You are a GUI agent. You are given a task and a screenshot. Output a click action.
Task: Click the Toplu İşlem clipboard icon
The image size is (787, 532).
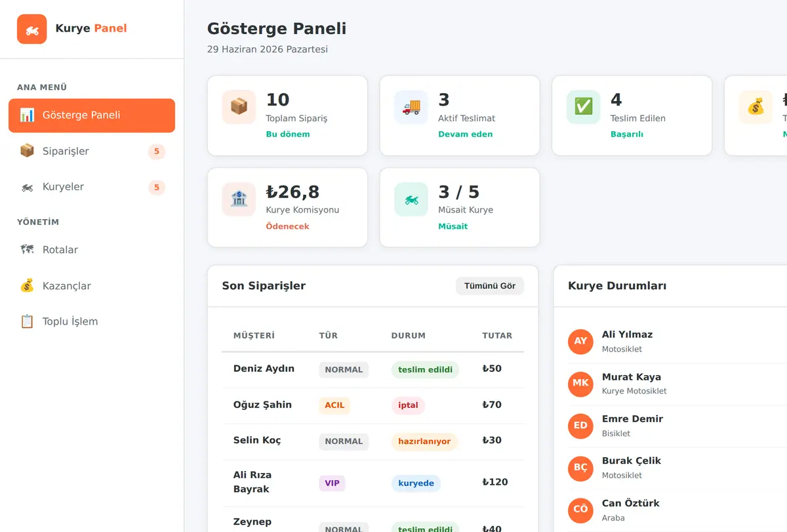[27, 321]
